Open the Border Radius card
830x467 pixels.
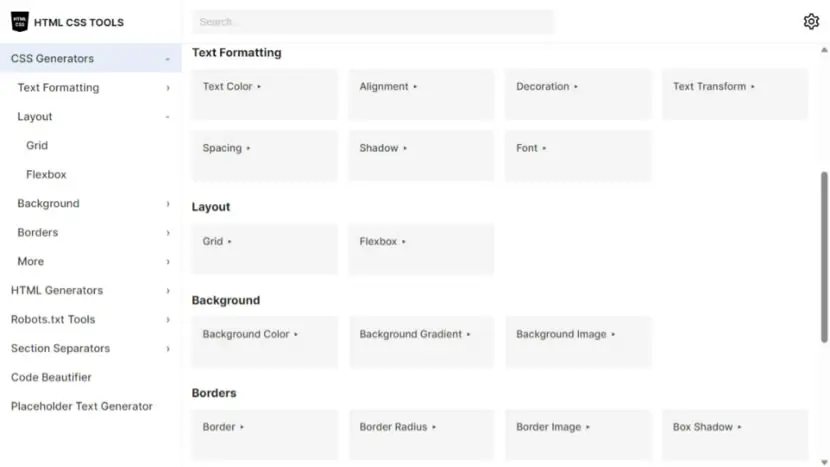(x=421, y=435)
